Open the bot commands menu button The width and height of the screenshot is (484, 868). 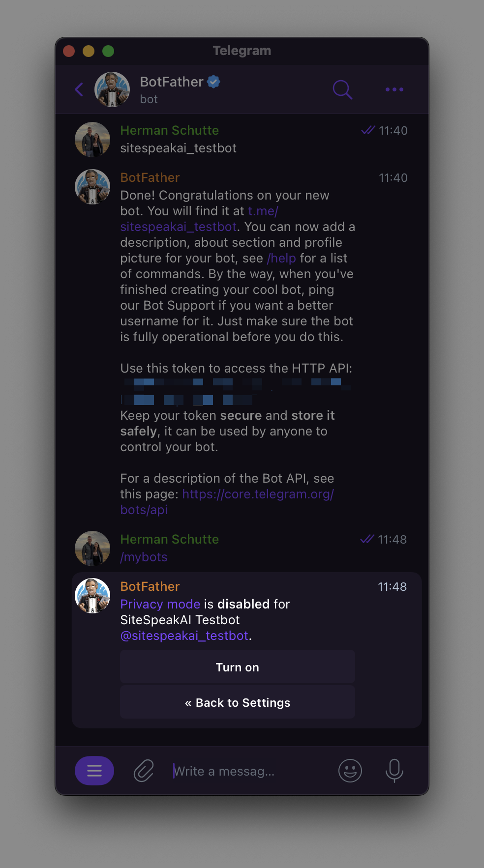(94, 770)
